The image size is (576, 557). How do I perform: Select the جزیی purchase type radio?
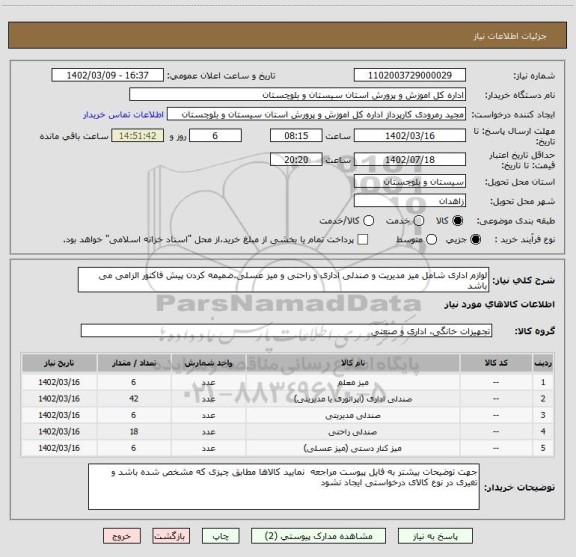[x=476, y=240]
